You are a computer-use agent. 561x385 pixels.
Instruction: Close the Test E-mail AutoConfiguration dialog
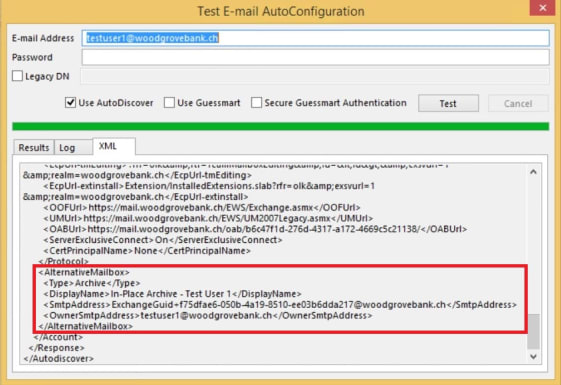[x=542, y=8]
